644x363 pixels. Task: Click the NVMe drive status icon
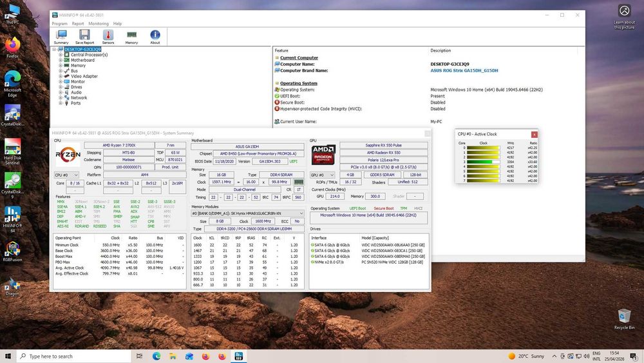tap(312, 262)
